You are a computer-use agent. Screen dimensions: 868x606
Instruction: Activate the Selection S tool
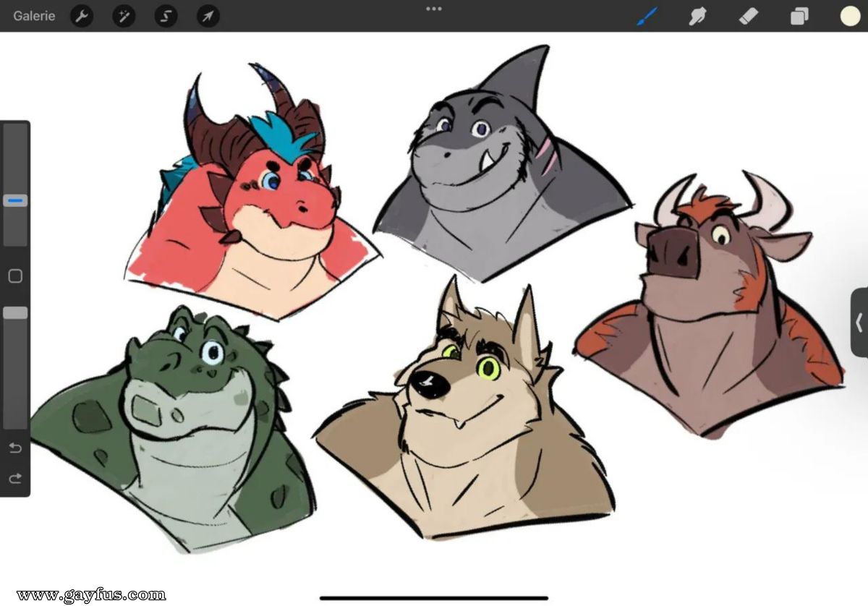click(166, 16)
